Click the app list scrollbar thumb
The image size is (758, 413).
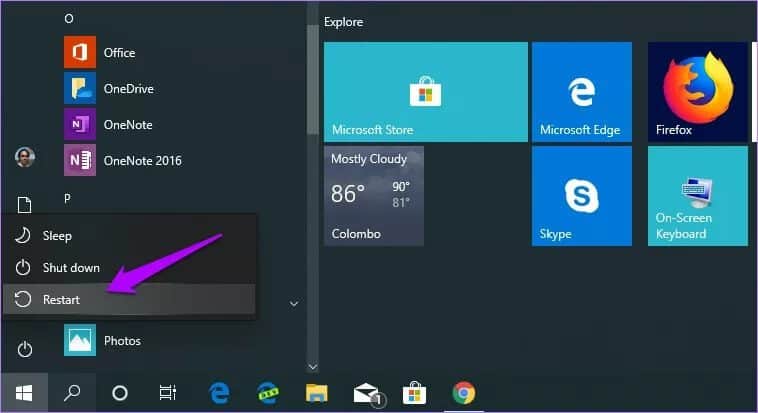(313, 80)
